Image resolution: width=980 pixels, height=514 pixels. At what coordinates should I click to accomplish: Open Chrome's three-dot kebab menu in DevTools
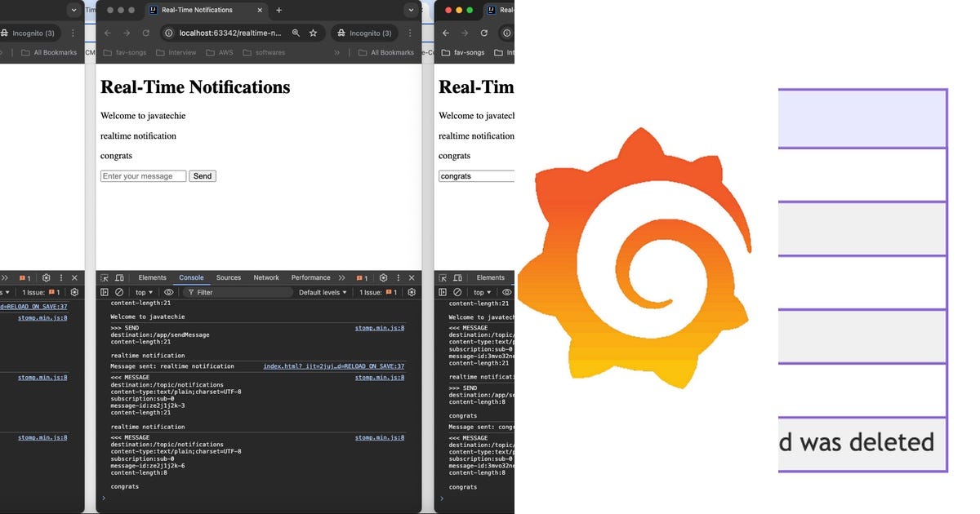(x=398, y=277)
